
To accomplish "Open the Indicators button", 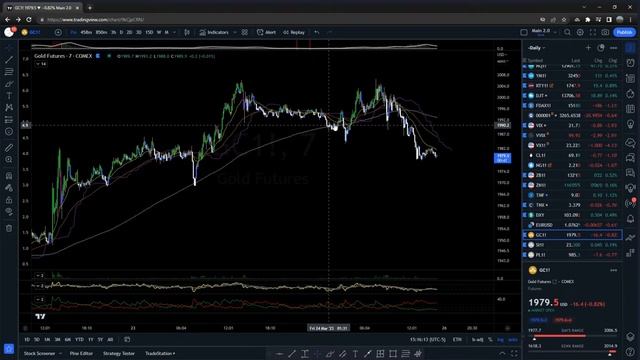I will click(x=214, y=32).
